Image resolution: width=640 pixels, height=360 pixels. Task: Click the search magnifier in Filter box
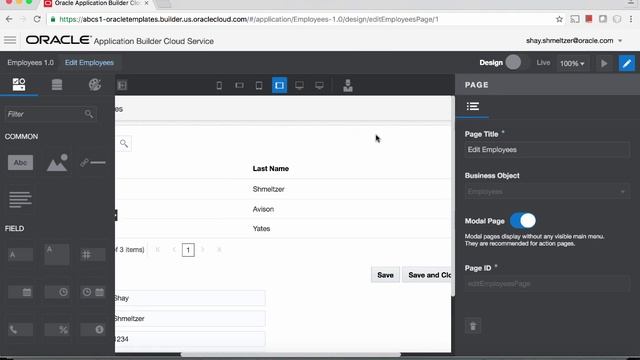[89, 114]
